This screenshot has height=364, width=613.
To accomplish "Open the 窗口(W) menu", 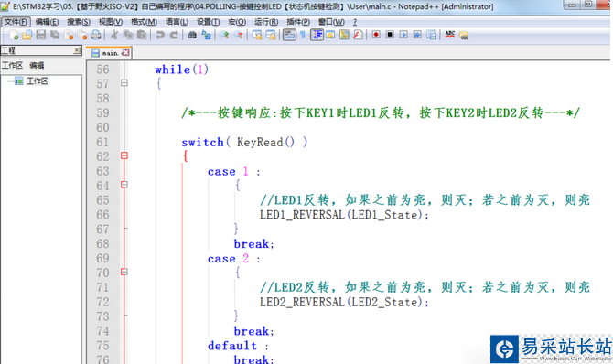I will (331, 22).
